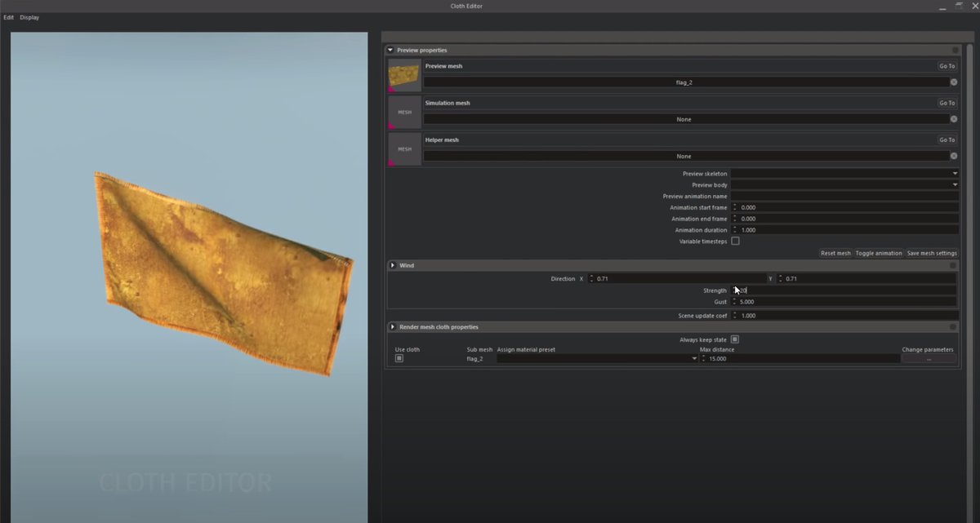Click the flag_2 preview mesh thumbnail
980x523 pixels.
pos(404,75)
